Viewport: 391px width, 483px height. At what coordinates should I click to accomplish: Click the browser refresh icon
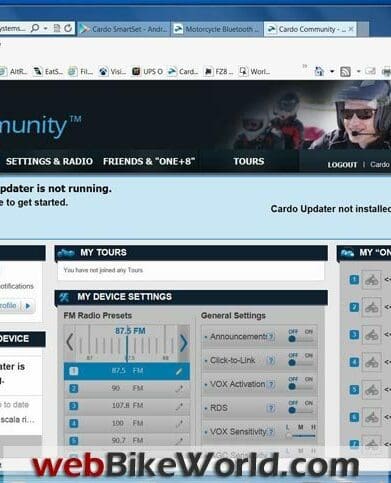coord(68,29)
